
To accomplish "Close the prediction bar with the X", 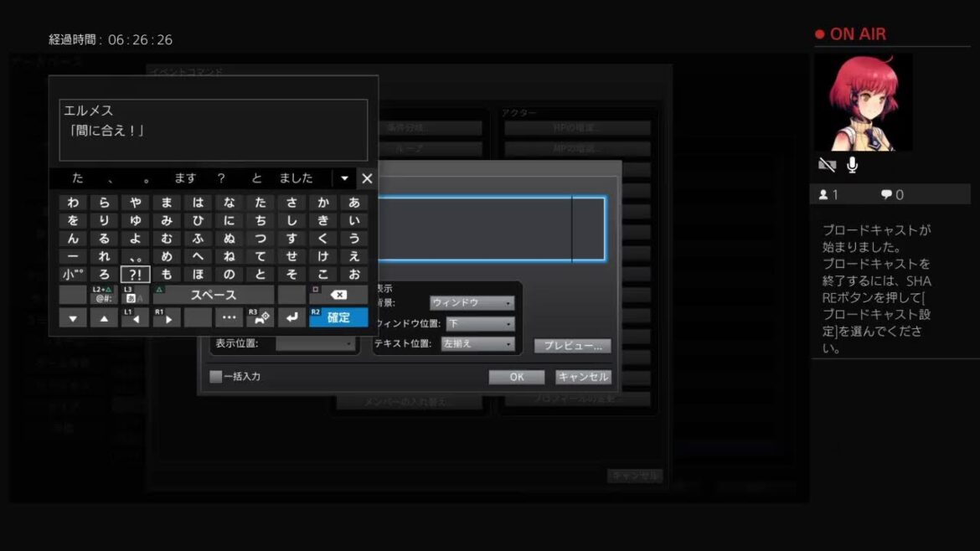I will pos(367,178).
